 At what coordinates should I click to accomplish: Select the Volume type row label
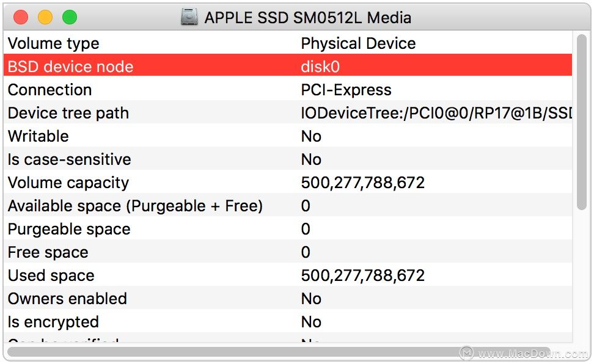tap(53, 43)
